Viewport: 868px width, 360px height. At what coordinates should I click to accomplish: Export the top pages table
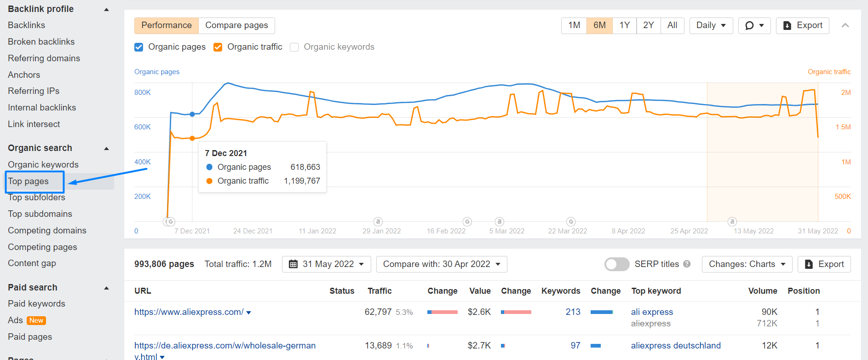(824, 264)
